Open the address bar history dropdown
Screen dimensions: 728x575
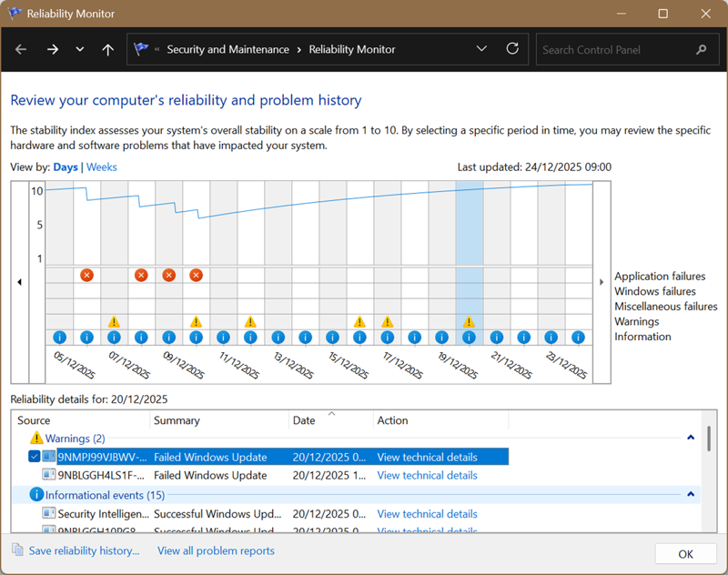point(481,49)
